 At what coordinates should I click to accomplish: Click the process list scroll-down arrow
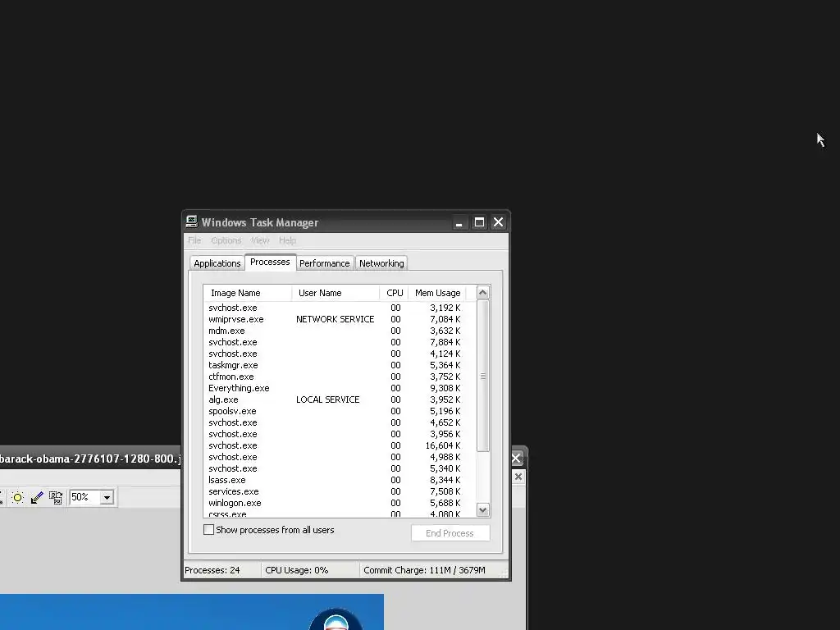[x=482, y=510]
